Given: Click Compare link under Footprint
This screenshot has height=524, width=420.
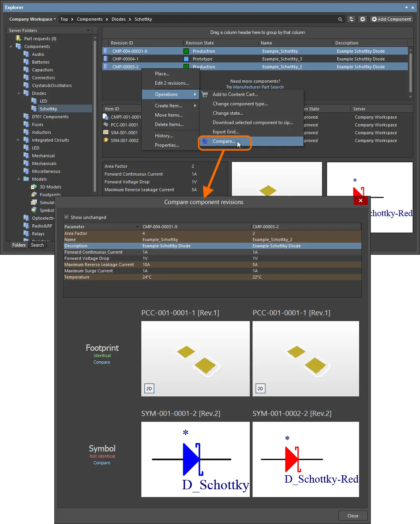Looking at the screenshot, I should click(102, 362).
